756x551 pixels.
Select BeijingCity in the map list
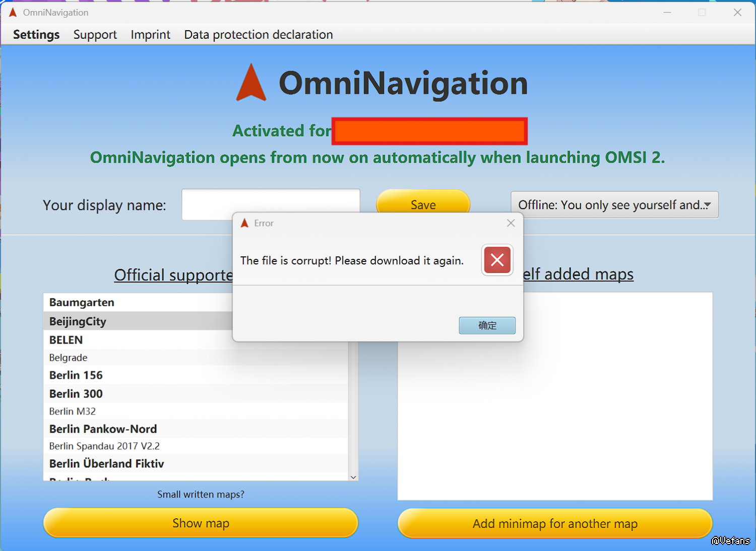click(x=196, y=321)
